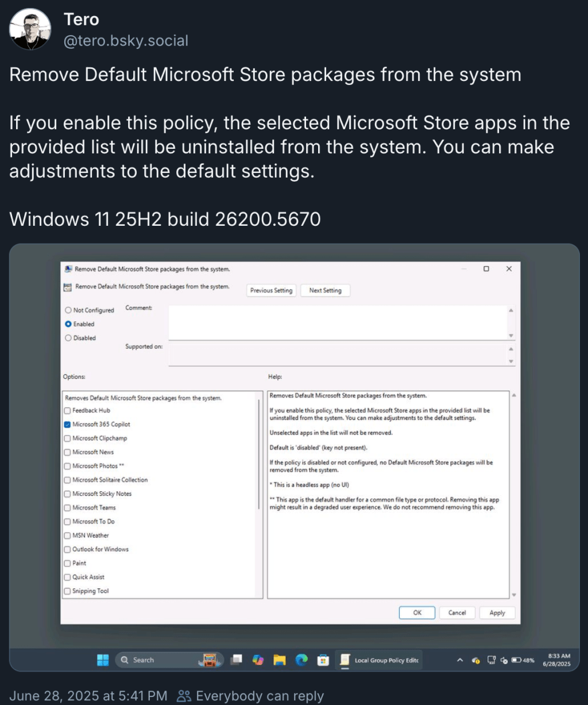Uncheck the Microsoft 365 Copilot checkbox
Screen dimensions: 588x705
point(68,424)
